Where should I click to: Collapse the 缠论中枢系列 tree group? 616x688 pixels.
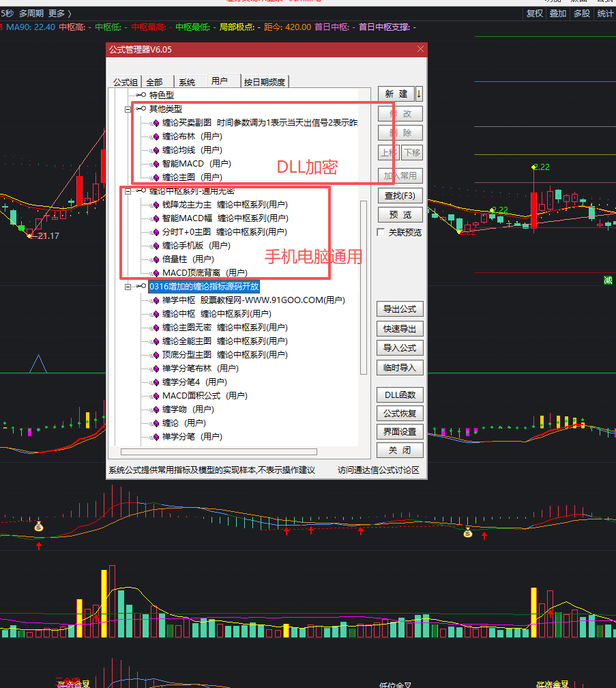[128, 191]
